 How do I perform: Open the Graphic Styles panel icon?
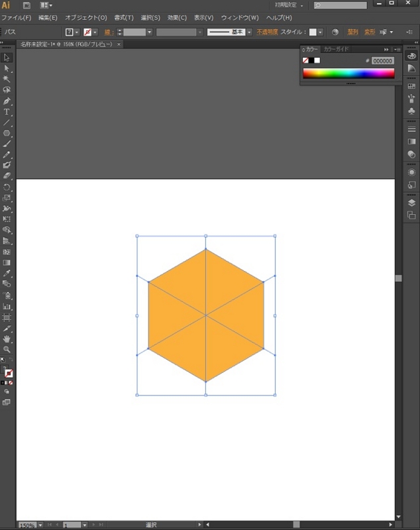pyautogui.click(x=411, y=185)
